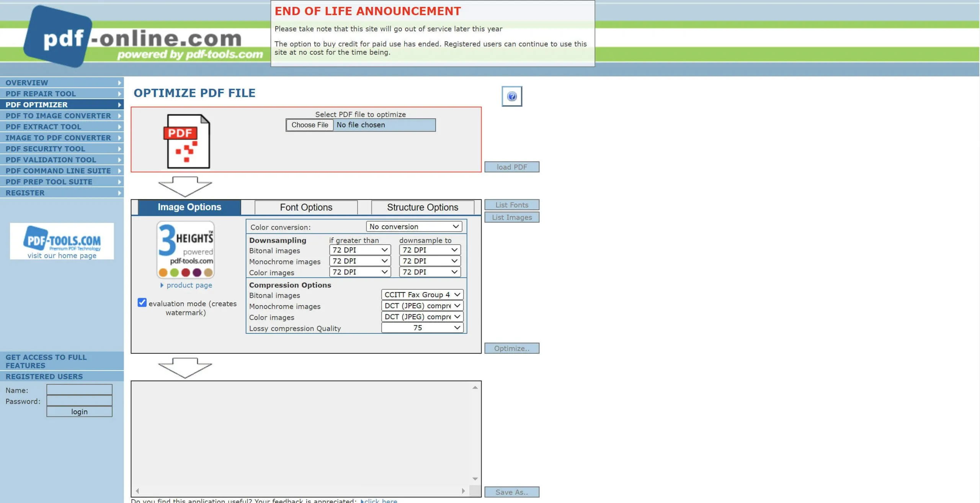Click the List Fonts button

pyautogui.click(x=511, y=205)
